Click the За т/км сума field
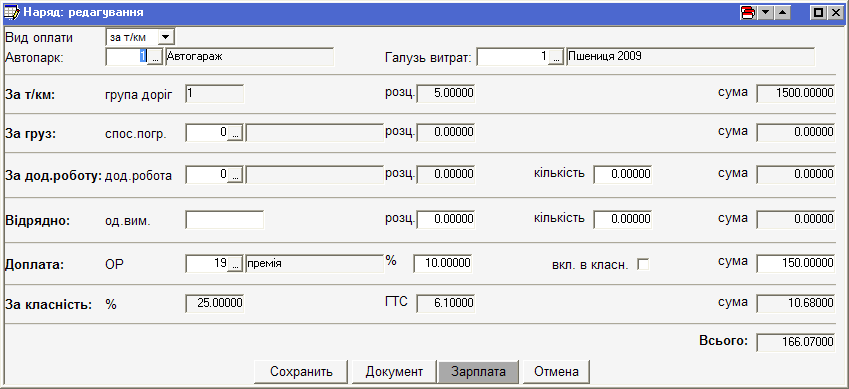 [795, 94]
